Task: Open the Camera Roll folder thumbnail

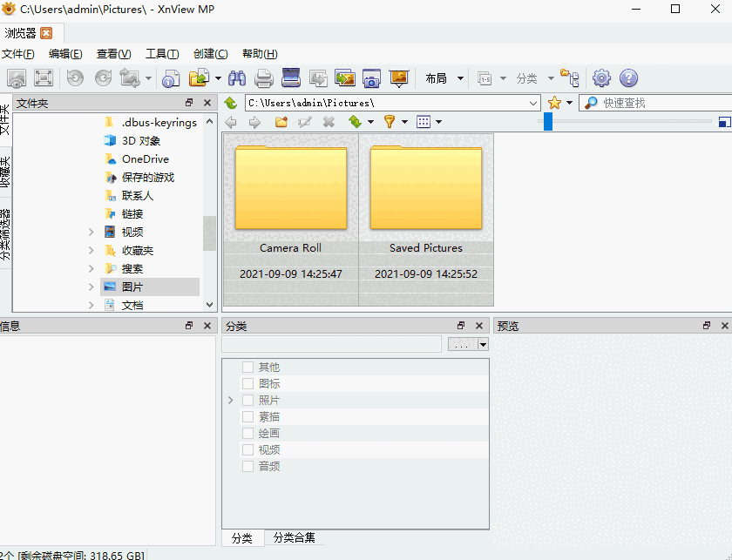Action: tap(290, 187)
